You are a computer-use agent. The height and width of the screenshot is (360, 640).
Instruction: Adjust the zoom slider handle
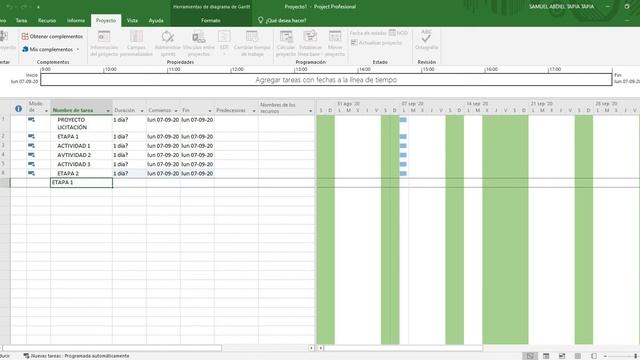[x=636, y=356]
